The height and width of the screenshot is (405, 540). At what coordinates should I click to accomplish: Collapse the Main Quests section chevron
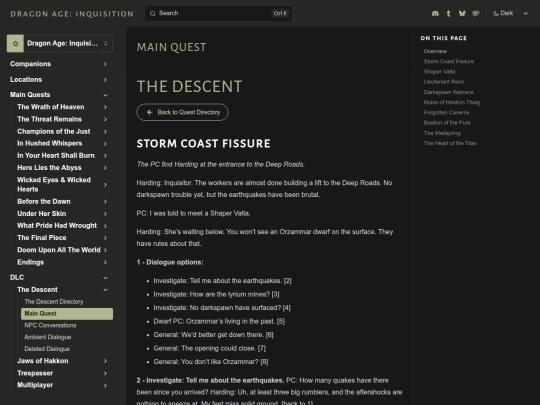point(105,95)
